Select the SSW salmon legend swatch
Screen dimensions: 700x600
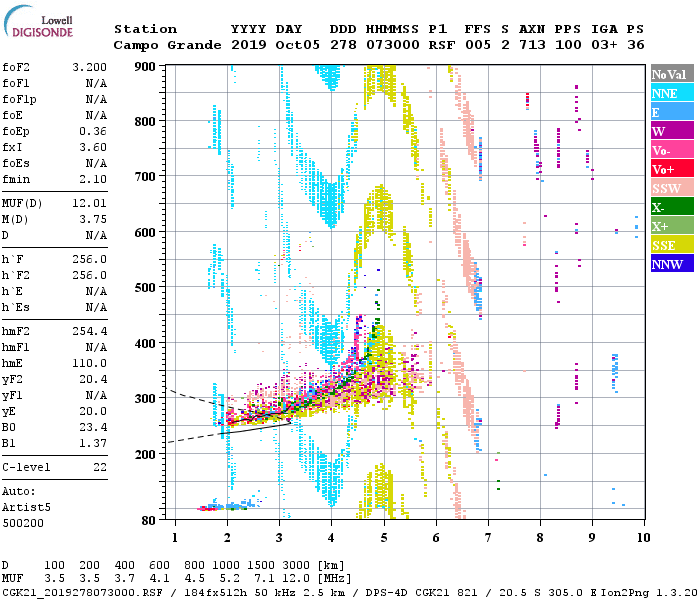[672, 188]
